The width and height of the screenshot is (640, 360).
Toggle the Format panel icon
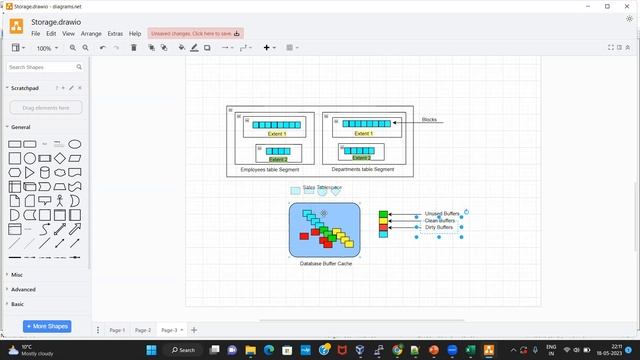619,47
